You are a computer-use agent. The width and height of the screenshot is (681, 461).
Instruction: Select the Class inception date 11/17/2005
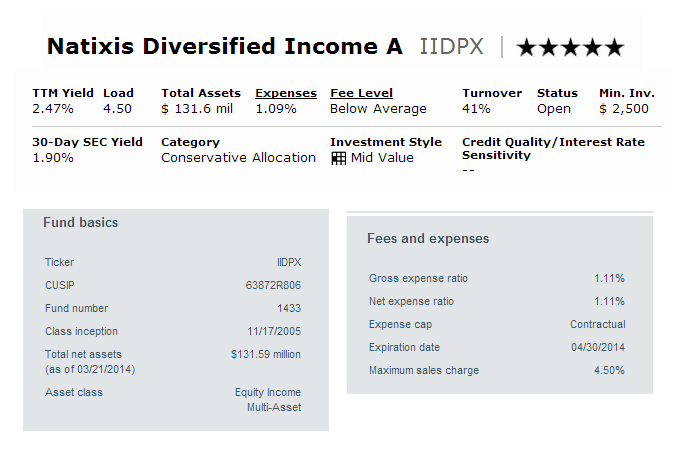pos(274,332)
